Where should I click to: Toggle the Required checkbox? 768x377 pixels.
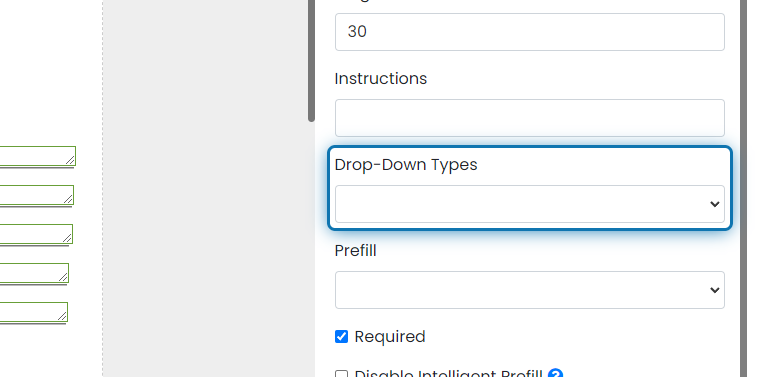pos(341,337)
